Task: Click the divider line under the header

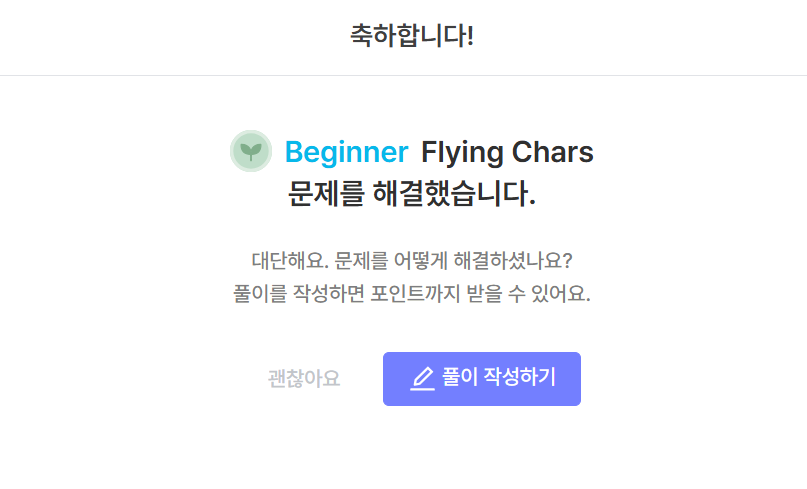Action: (x=404, y=76)
